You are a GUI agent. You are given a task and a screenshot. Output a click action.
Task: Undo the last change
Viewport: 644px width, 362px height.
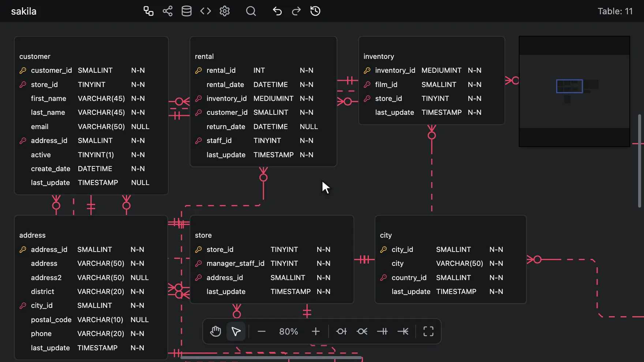click(277, 11)
